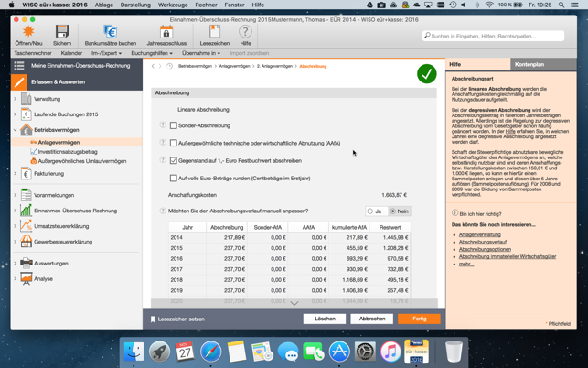Open the Anlagenverwaltung help link
This screenshot has height=368, width=588.
click(479, 234)
